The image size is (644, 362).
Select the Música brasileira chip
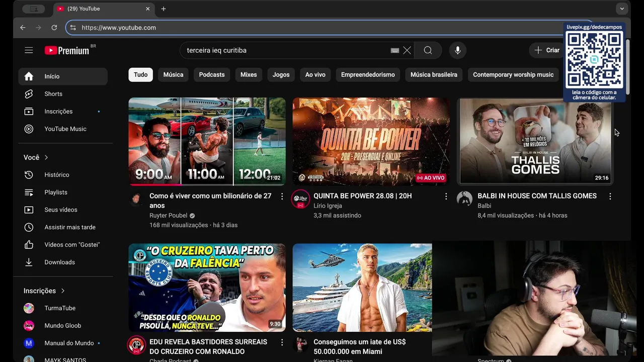pyautogui.click(x=434, y=75)
